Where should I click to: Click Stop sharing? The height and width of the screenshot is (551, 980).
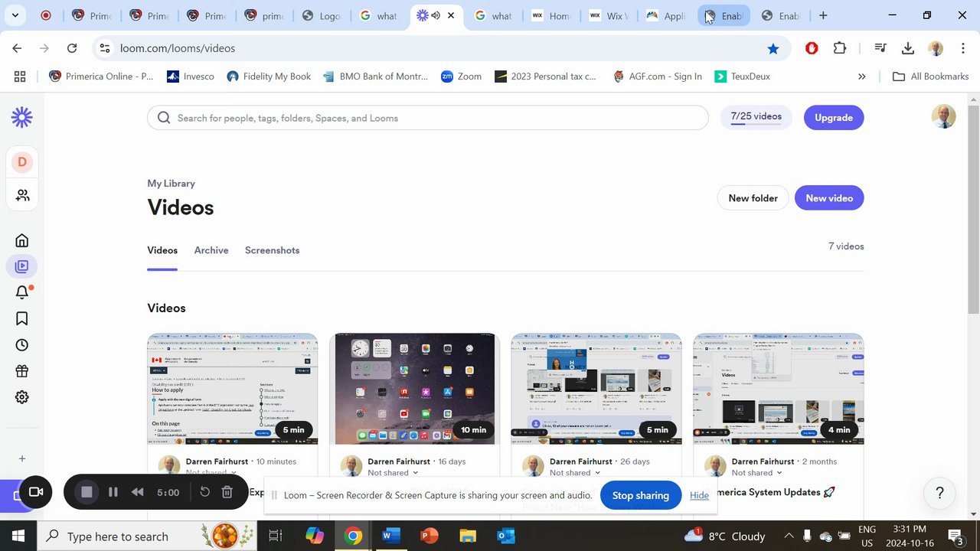pyautogui.click(x=641, y=495)
